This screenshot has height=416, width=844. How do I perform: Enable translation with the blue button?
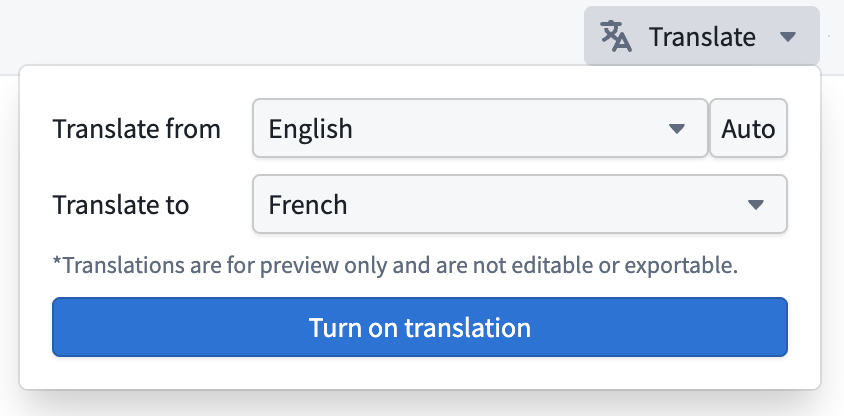click(x=420, y=327)
